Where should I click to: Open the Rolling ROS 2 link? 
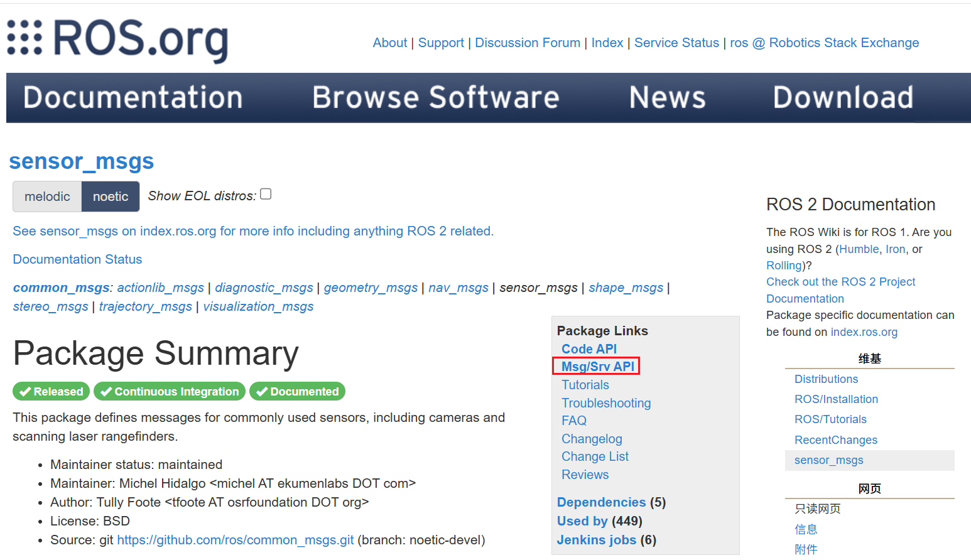[x=784, y=266]
